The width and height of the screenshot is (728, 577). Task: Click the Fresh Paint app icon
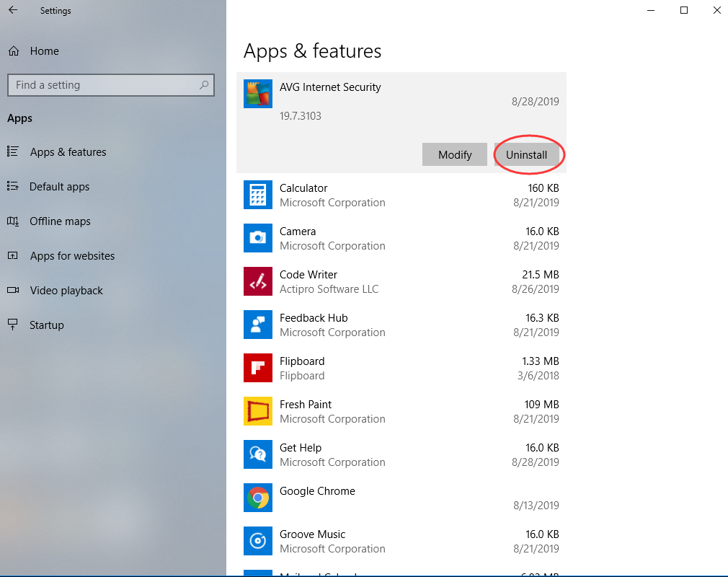click(257, 411)
